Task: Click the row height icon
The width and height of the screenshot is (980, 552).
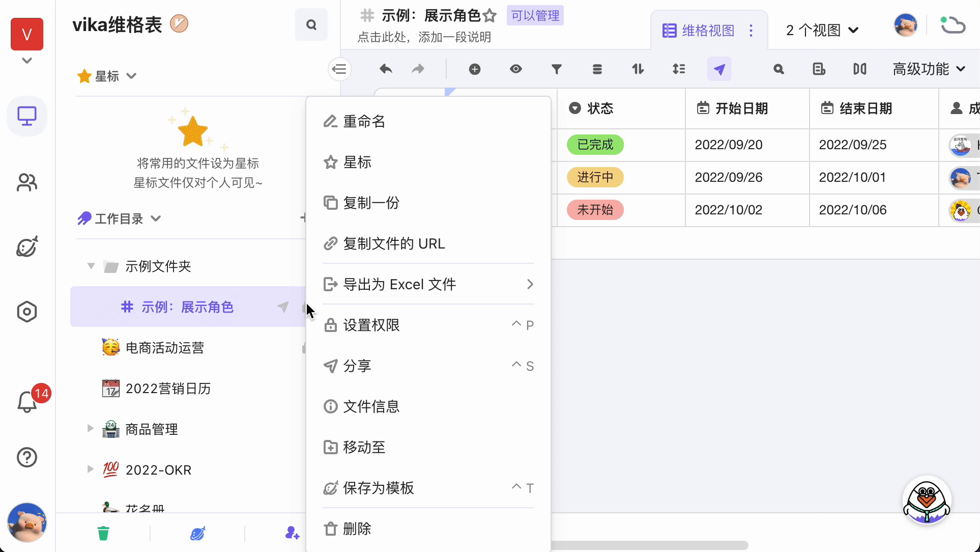Action: [x=679, y=69]
